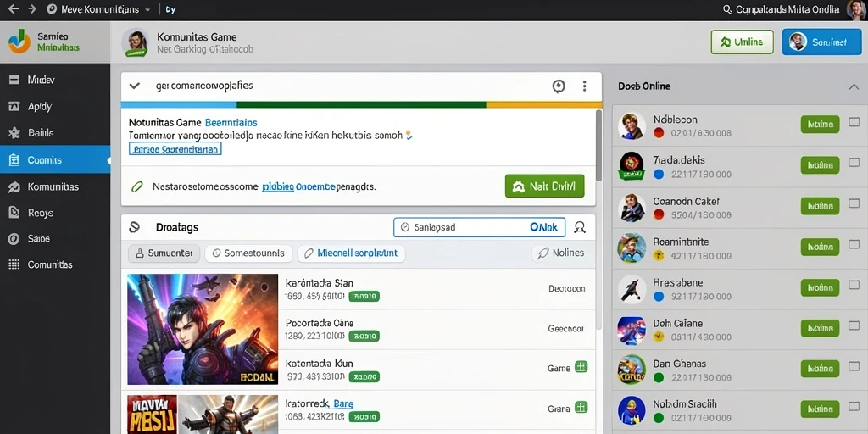Screen dimensions: 868x434
Task: Tick the checkbox in Doh Caiane row
Action: (854, 325)
